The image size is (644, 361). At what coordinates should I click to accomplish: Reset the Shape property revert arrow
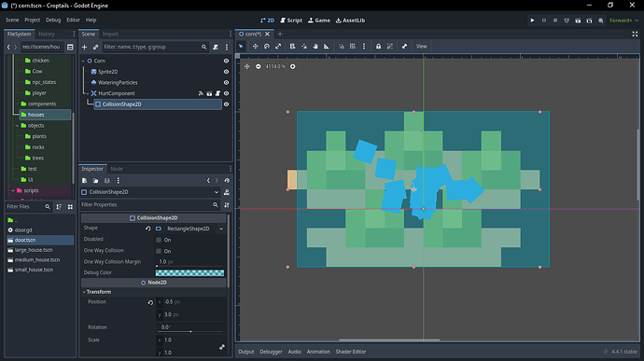(x=147, y=229)
